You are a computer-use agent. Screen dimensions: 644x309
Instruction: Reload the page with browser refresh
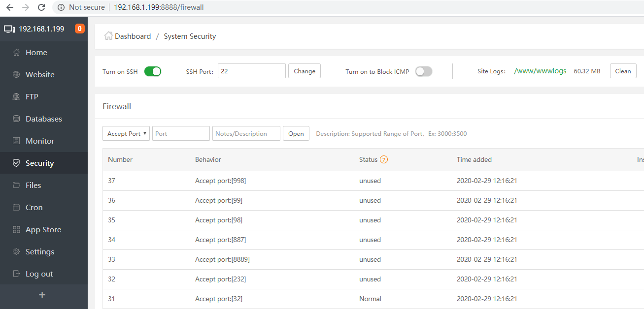point(41,7)
